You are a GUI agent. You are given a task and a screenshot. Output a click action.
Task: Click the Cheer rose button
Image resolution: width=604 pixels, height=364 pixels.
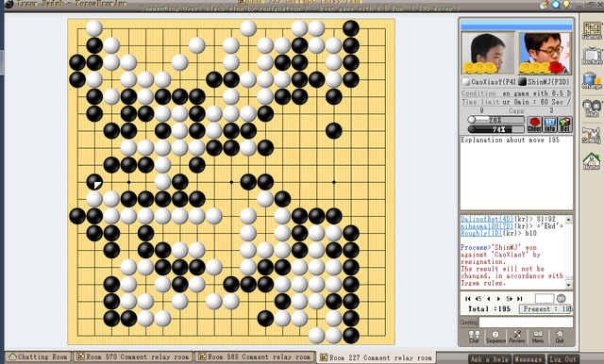click(x=534, y=124)
